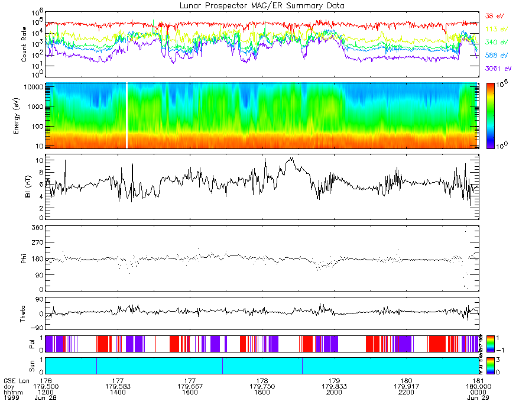Click the '179.917' day-of-year label
The height and width of the screenshot is (414, 532).
pyautogui.click(x=407, y=387)
